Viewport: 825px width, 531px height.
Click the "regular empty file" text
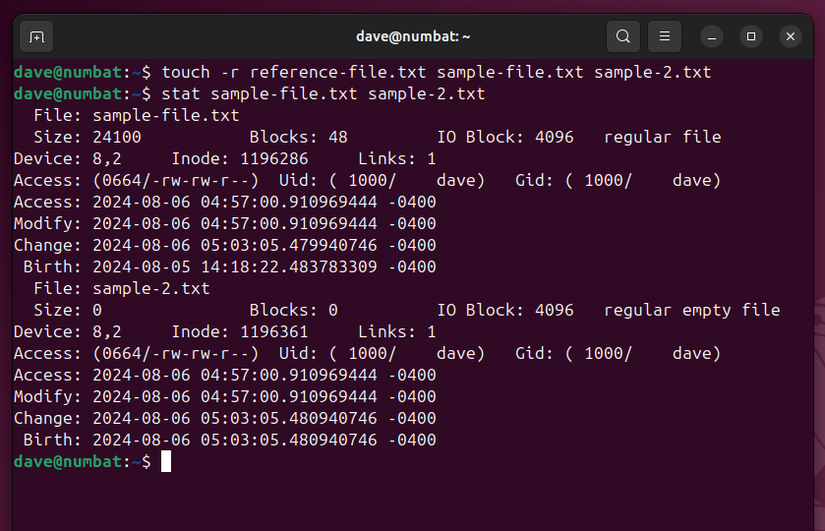click(692, 310)
